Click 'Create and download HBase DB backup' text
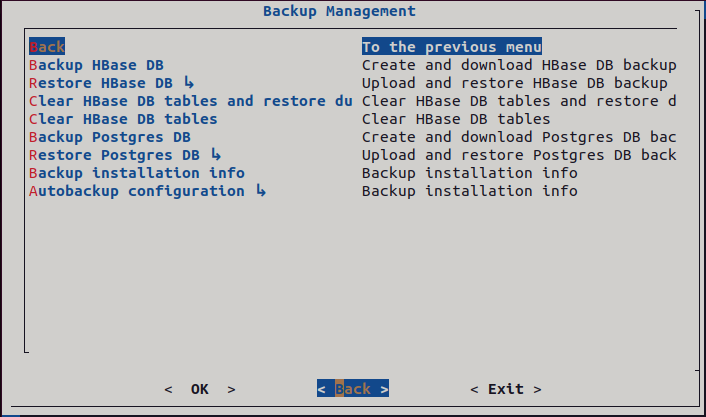The width and height of the screenshot is (706, 417). (x=519, y=65)
